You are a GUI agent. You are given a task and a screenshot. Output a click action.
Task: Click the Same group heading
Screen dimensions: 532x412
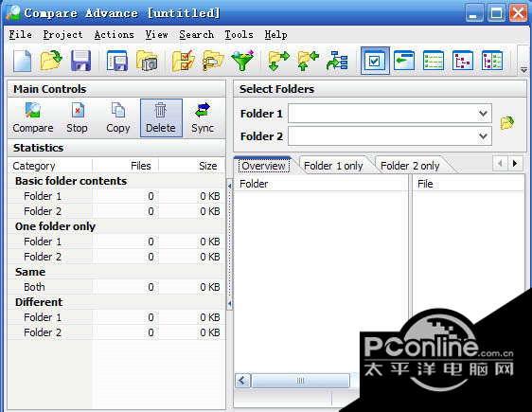[x=30, y=272]
